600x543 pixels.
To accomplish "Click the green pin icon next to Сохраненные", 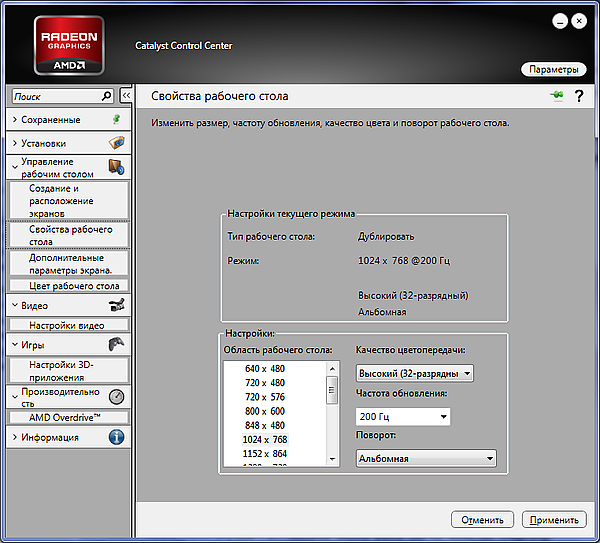I will click(117, 119).
